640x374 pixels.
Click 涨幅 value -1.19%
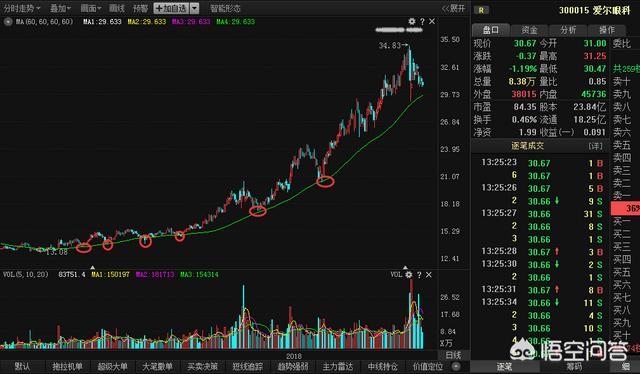coord(522,69)
